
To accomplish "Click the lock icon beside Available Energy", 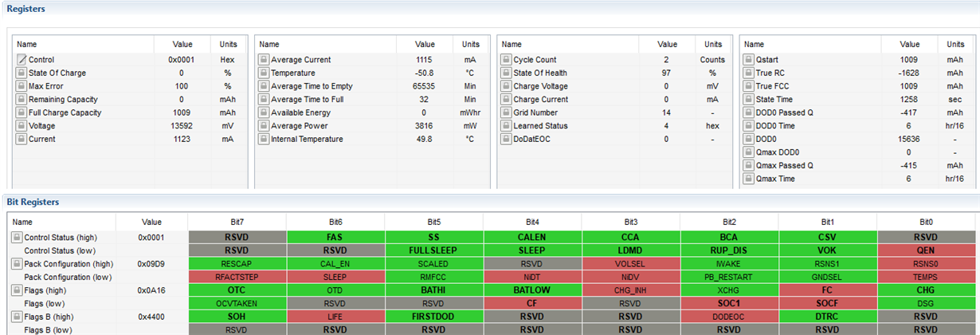I will tap(264, 112).
